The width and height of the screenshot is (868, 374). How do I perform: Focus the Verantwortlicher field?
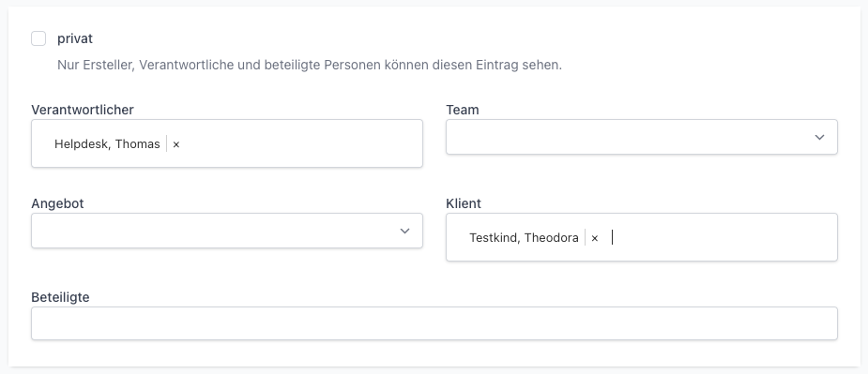(x=227, y=143)
